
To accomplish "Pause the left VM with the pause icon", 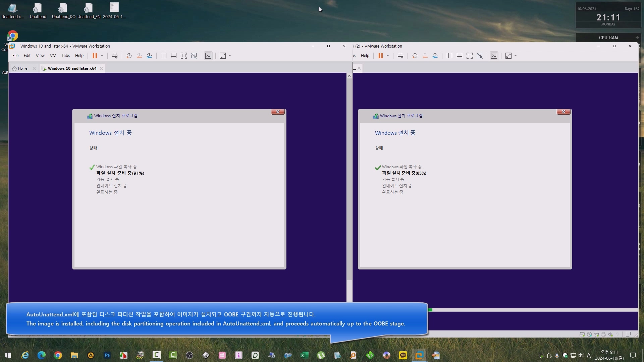I will pyautogui.click(x=95, y=56).
